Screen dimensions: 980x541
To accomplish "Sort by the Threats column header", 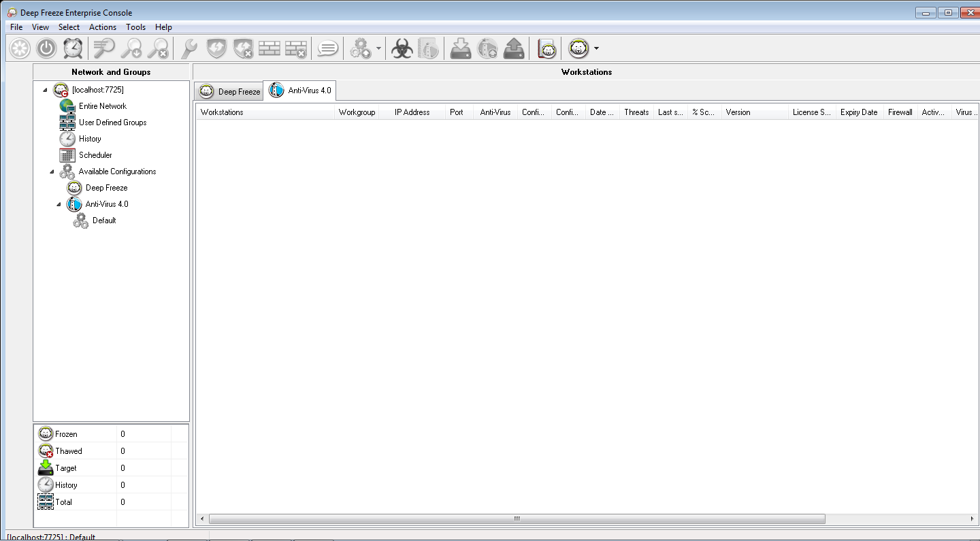I will (x=636, y=112).
